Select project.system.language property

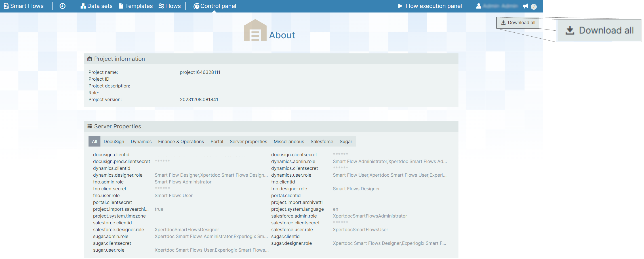pyautogui.click(x=298, y=209)
